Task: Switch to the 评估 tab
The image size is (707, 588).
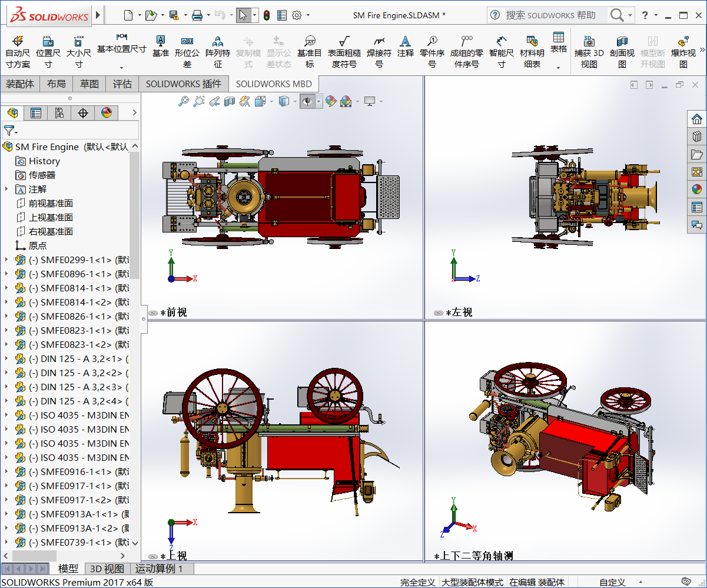Action: click(x=122, y=84)
